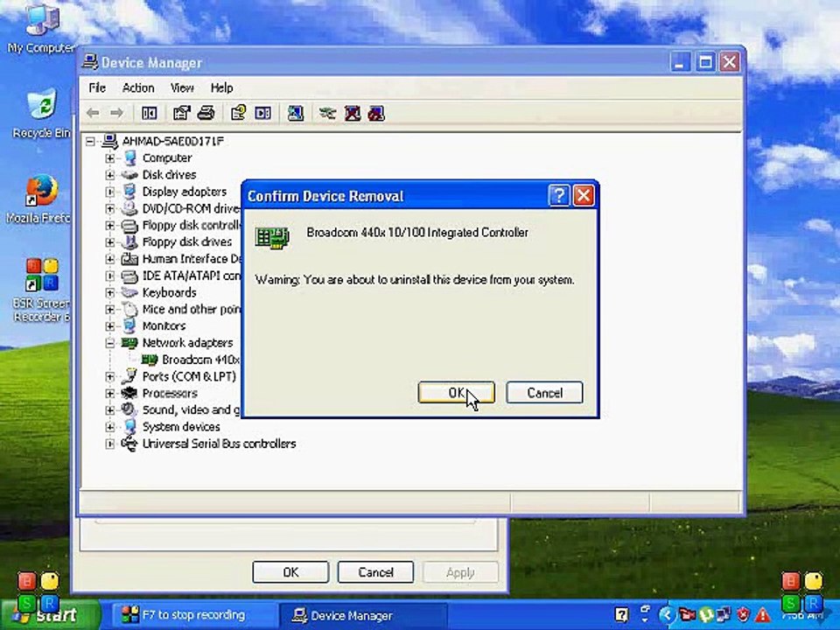Viewport: 840px width, 630px height.
Task: Select the My Computer desktop icon
Action: [41, 30]
